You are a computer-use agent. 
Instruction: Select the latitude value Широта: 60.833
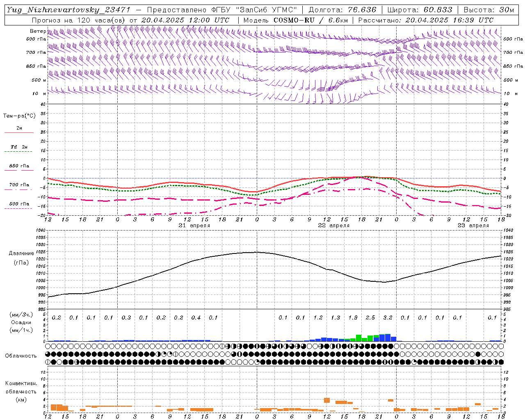click(x=420, y=10)
